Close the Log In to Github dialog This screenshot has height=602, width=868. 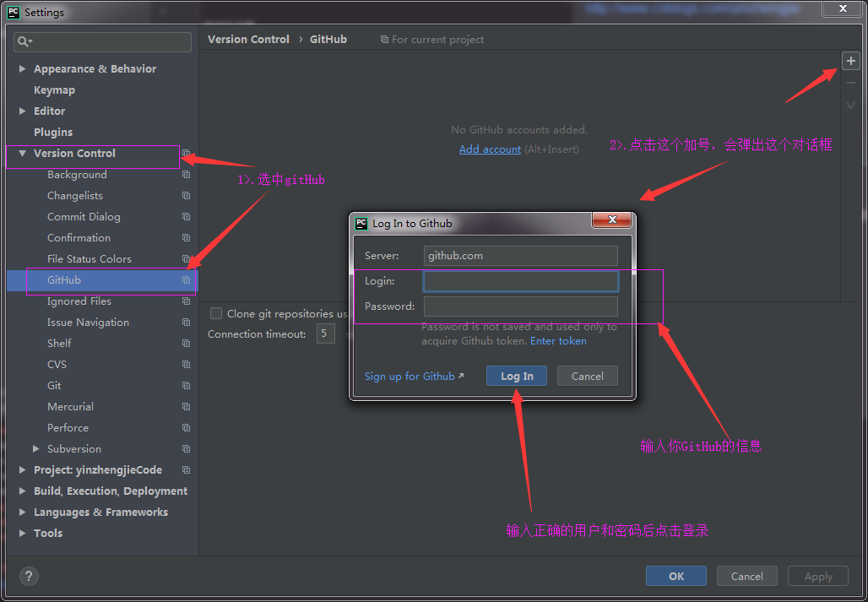click(x=611, y=220)
